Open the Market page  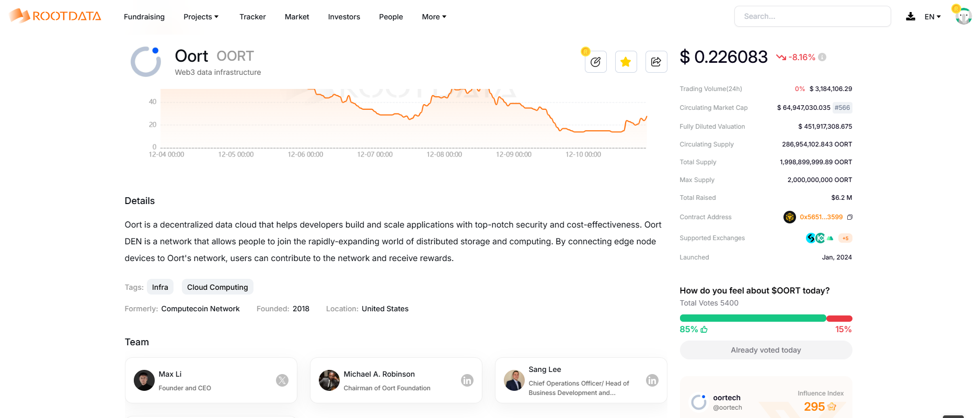pyautogui.click(x=297, y=17)
